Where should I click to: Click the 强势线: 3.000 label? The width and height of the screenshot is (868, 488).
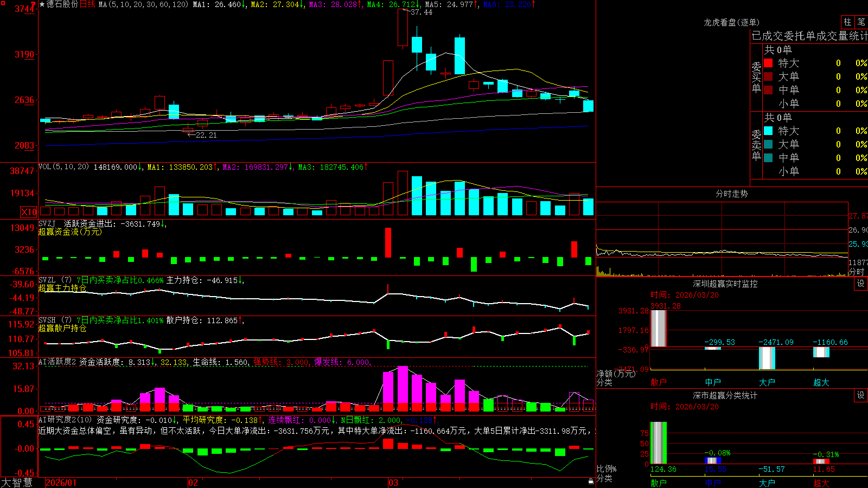[282, 362]
